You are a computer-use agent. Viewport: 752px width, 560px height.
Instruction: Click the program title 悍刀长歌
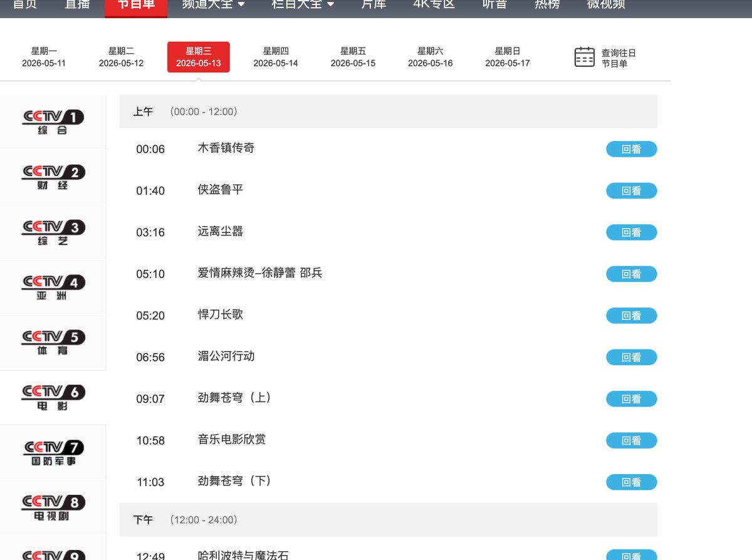(x=220, y=314)
